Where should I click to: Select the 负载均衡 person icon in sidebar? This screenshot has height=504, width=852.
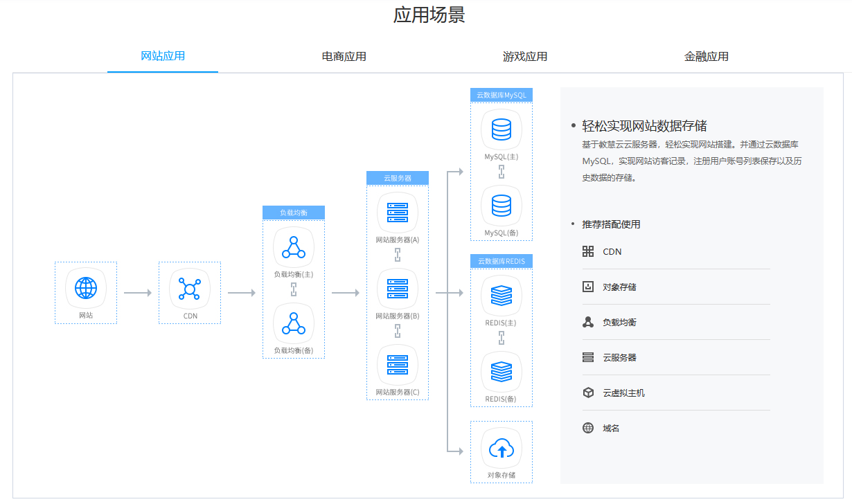coord(587,321)
